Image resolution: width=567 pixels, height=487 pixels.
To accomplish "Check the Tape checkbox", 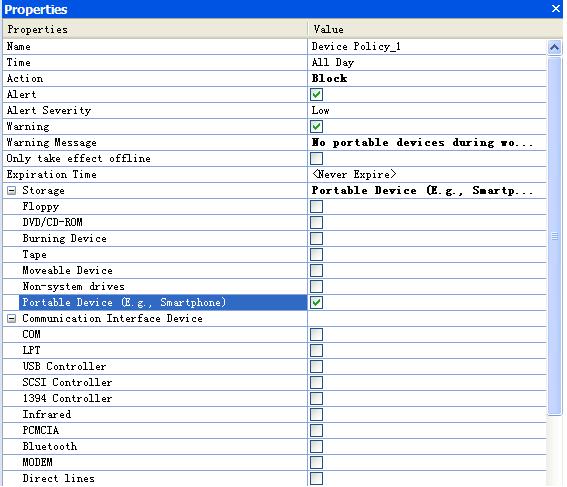I will click(316, 255).
